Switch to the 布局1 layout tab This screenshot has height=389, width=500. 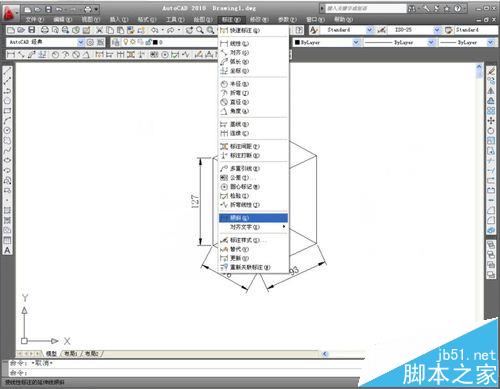(70, 353)
